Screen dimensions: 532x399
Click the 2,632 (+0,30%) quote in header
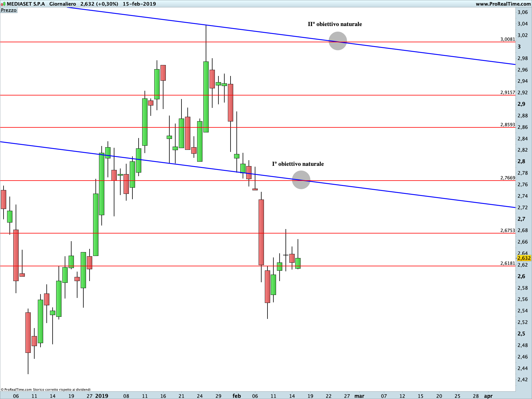tap(99, 4)
